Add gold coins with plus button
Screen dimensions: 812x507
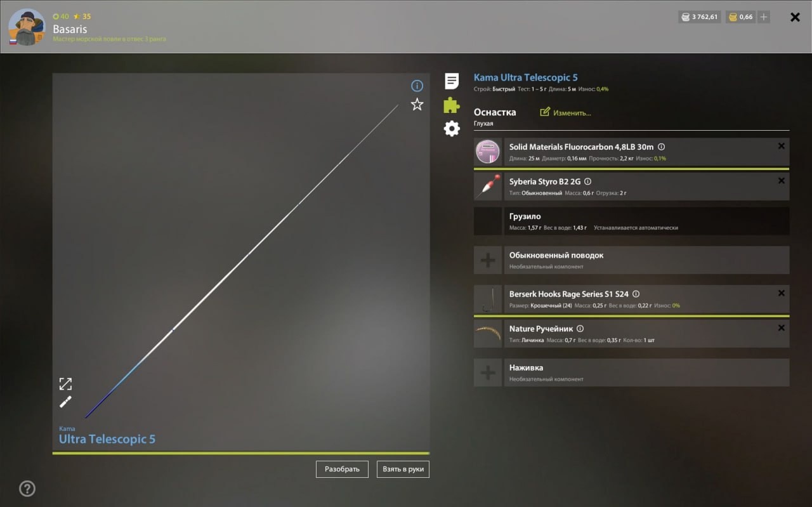click(764, 17)
